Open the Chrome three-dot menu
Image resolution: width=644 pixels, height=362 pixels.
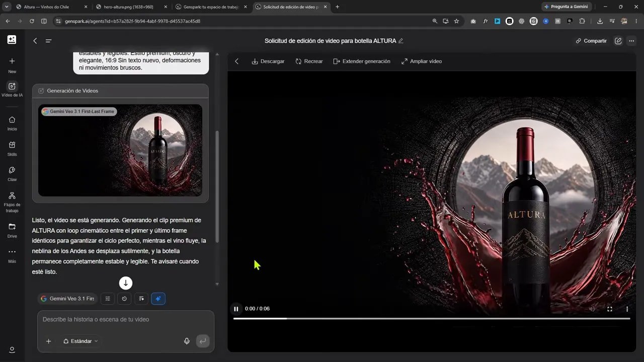[636, 21]
